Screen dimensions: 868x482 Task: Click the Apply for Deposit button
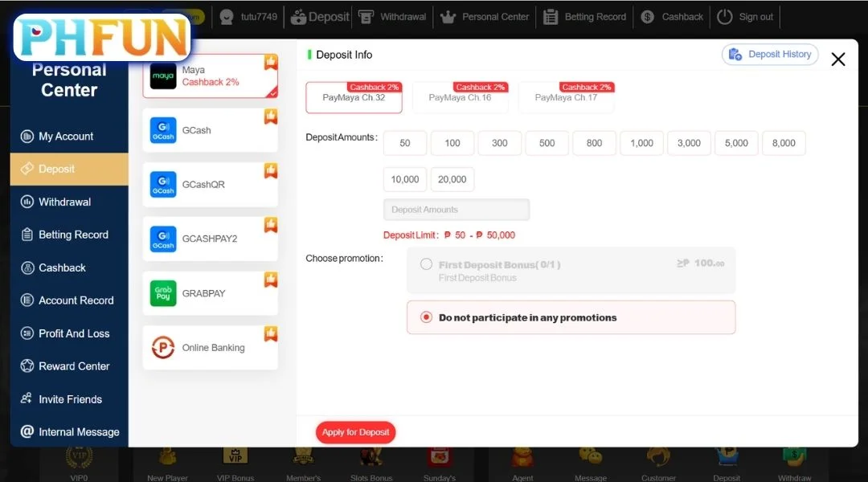355,432
